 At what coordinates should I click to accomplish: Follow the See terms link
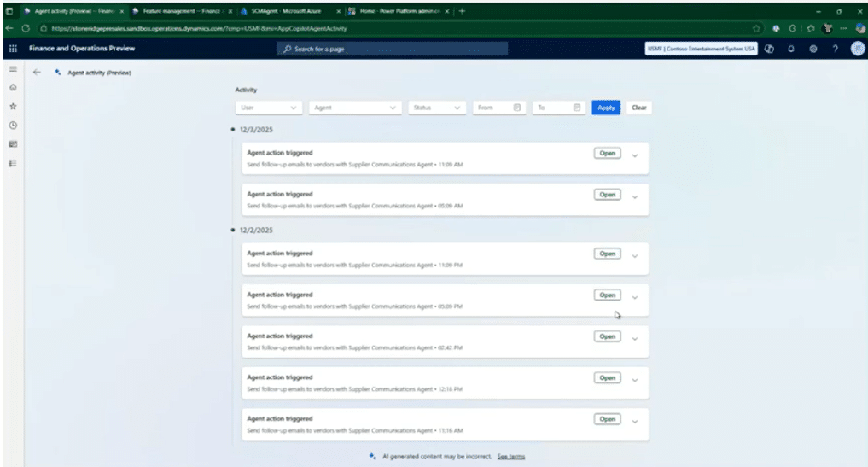pos(511,457)
